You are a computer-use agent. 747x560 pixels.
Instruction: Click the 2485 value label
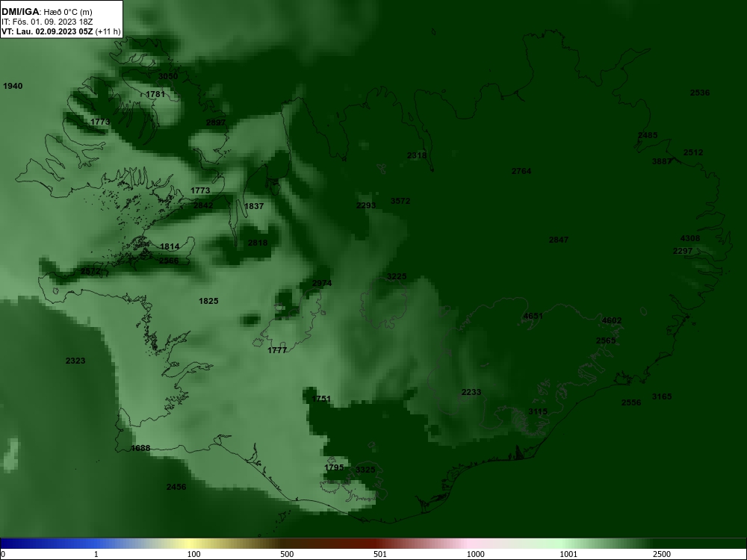(x=648, y=136)
